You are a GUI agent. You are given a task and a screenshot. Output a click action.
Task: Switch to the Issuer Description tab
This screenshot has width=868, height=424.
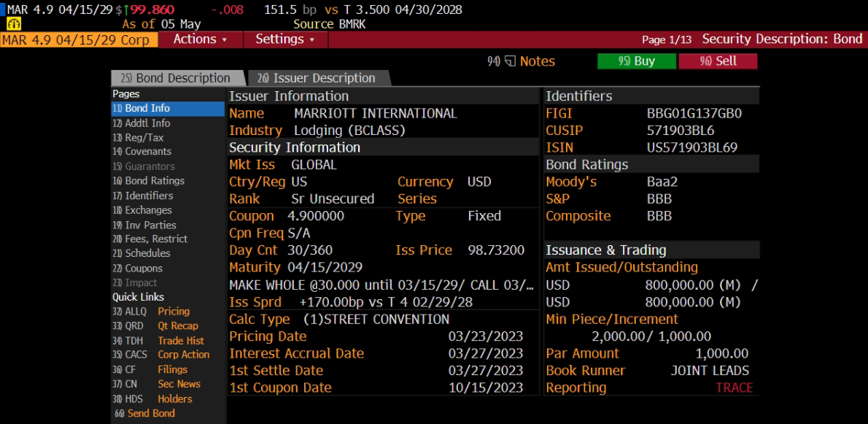click(318, 78)
